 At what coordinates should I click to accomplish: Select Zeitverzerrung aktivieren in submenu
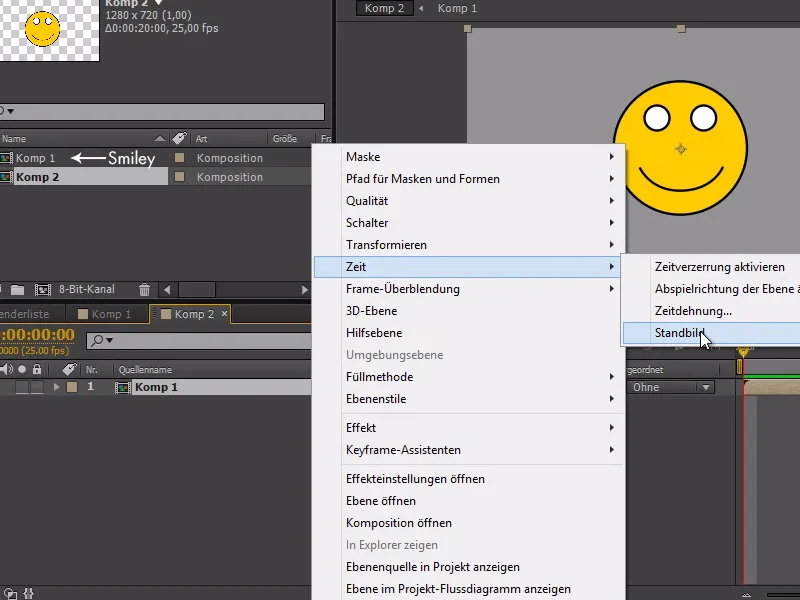click(711, 267)
